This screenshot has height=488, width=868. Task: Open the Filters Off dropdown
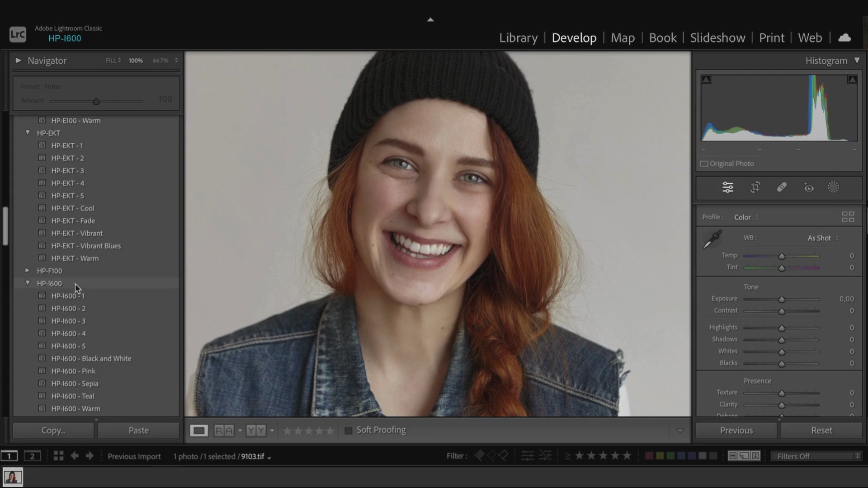click(x=816, y=456)
